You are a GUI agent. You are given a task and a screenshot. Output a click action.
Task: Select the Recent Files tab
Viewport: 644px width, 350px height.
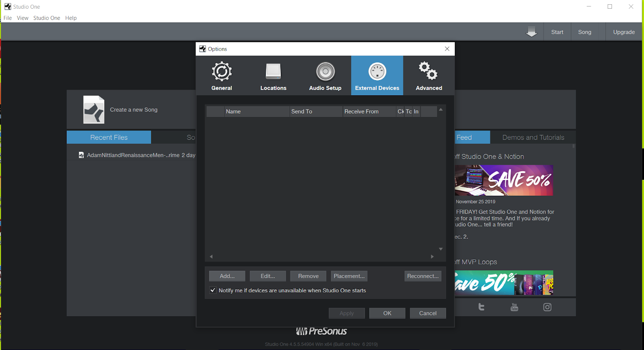(109, 137)
